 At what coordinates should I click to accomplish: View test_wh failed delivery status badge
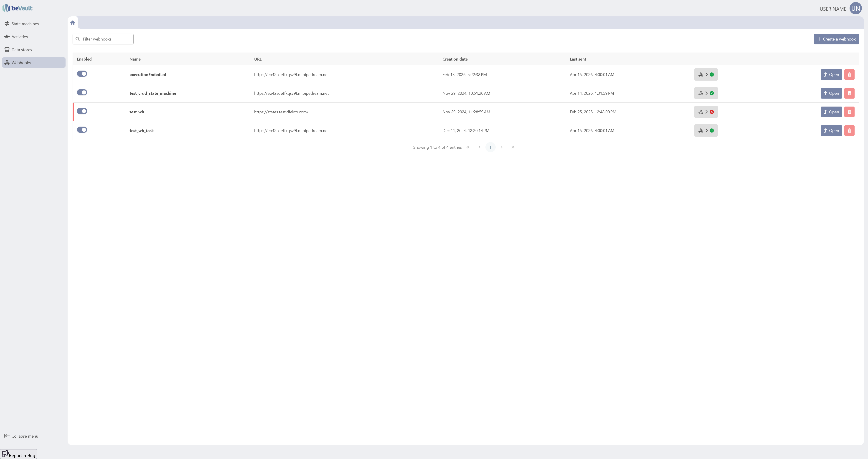tap(706, 112)
